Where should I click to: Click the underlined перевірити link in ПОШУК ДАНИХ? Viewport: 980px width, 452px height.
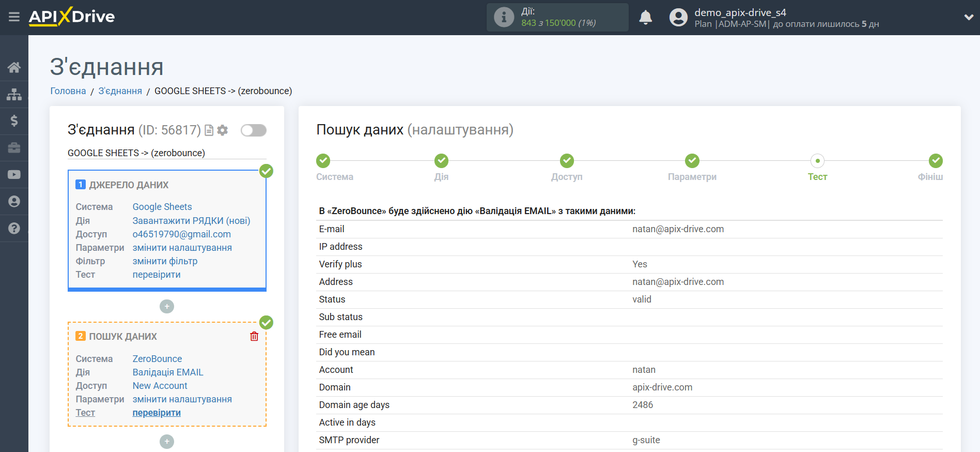tap(157, 413)
